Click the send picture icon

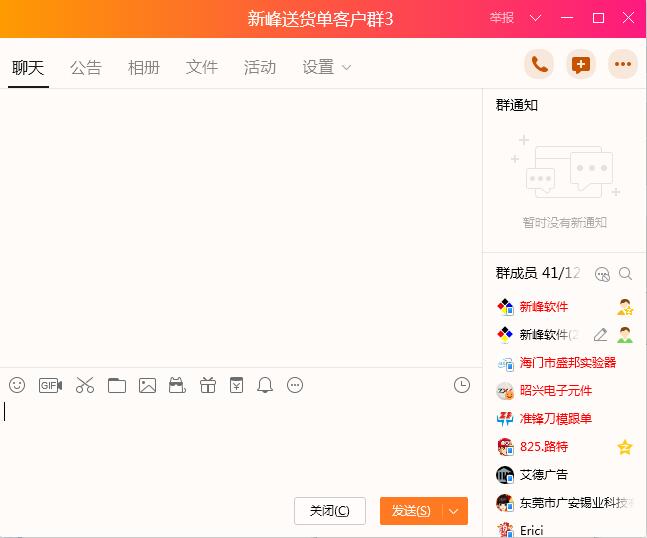click(x=147, y=385)
